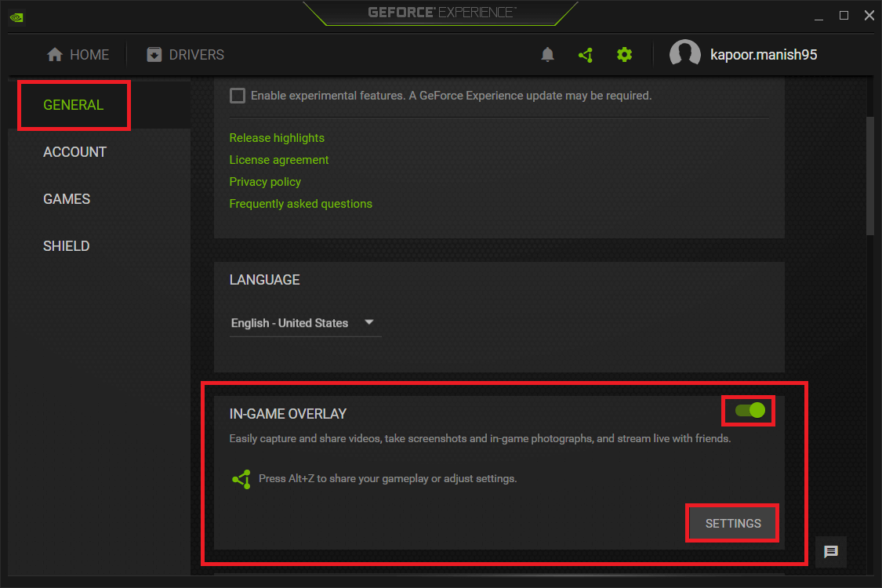
Task: Click the vertical scrollbar on the right
Action: (x=869, y=176)
